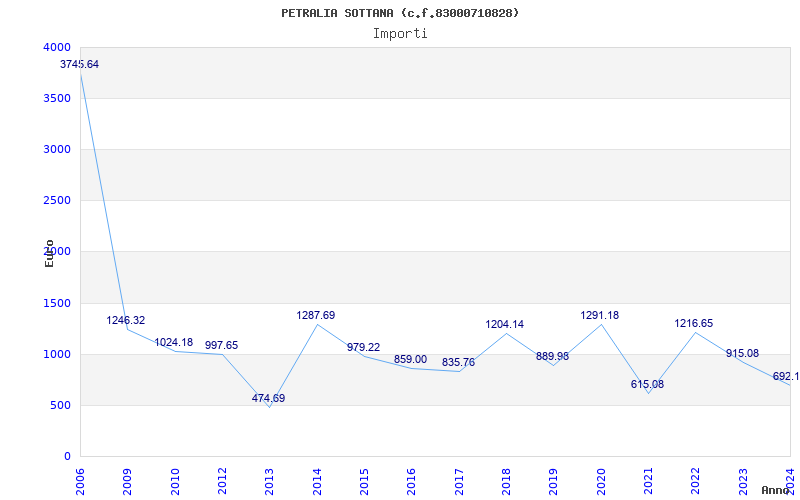
Task: Select the 1216.65 data label
Action: click(694, 323)
